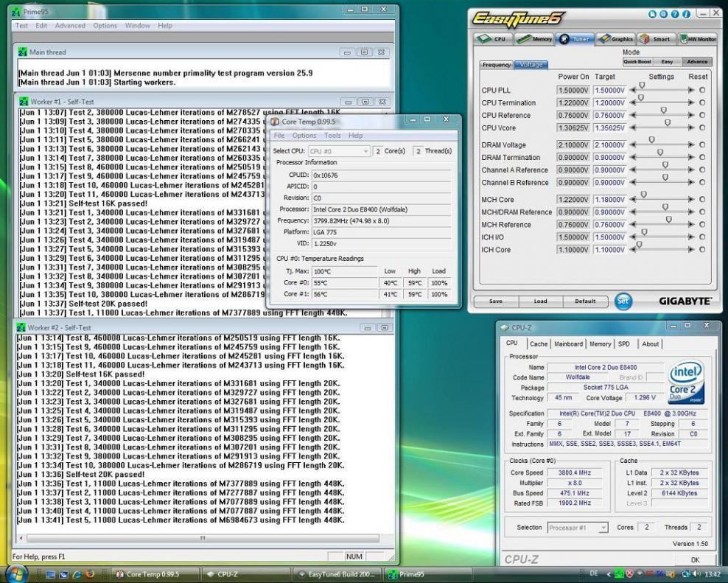The width and height of the screenshot is (728, 583).
Task: Click the Save button in EasyTune6
Action: click(496, 301)
